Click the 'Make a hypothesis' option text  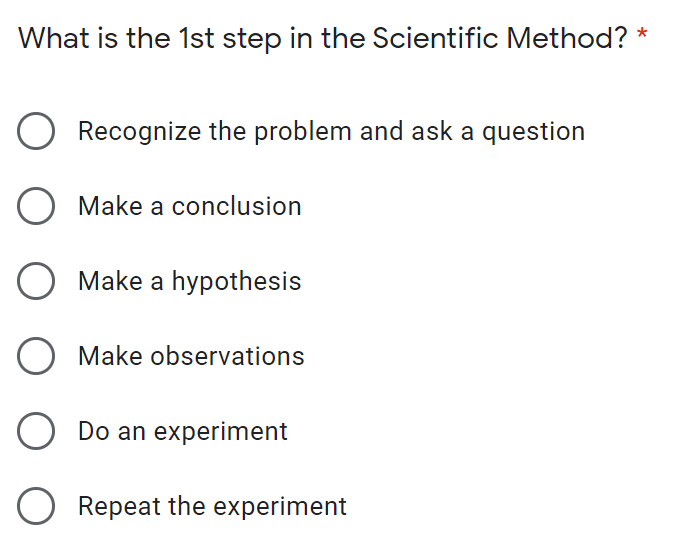point(189,282)
